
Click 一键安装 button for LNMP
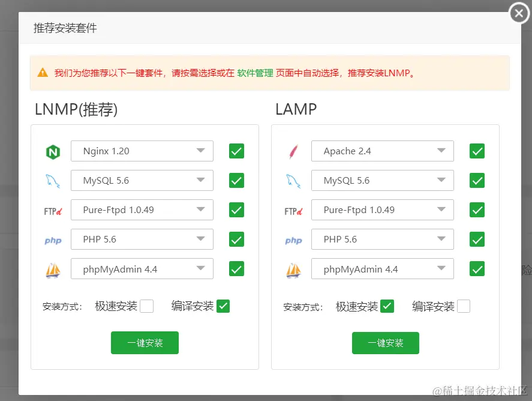pyautogui.click(x=145, y=343)
